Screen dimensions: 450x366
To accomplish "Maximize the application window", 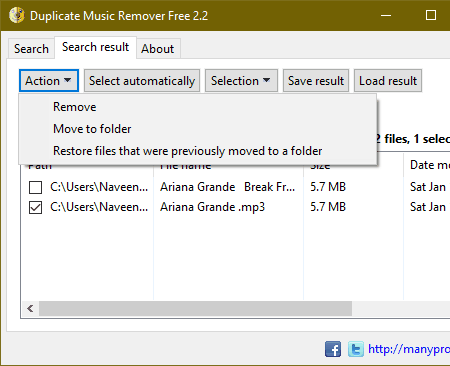I will [x=431, y=15].
